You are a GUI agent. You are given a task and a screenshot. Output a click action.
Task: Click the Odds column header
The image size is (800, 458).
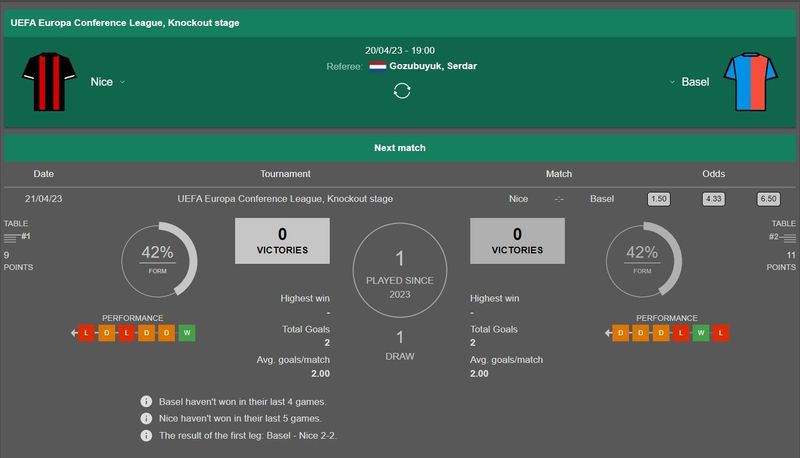[x=713, y=174]
